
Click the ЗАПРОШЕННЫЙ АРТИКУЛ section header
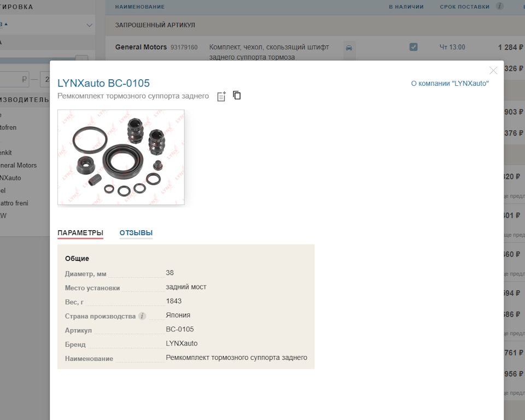coord(155,25)
